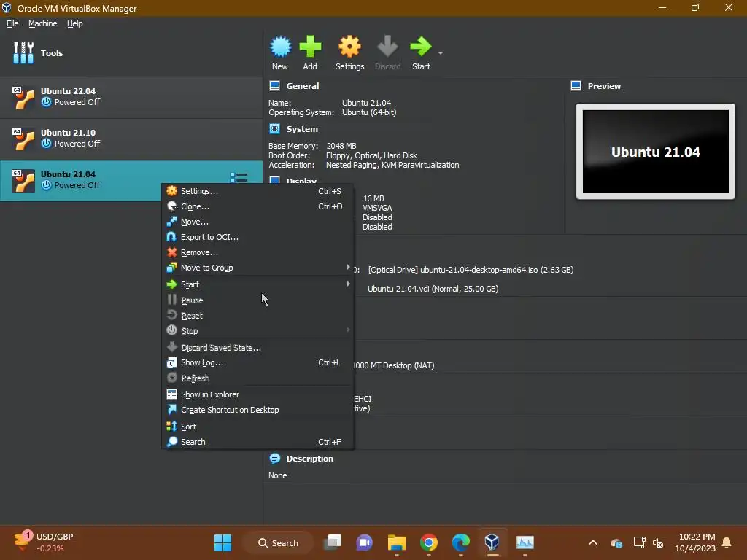Viewport: 747px width, 560px height.
Task: Expand the Start submenu in context menu
Action: (258, 284)
